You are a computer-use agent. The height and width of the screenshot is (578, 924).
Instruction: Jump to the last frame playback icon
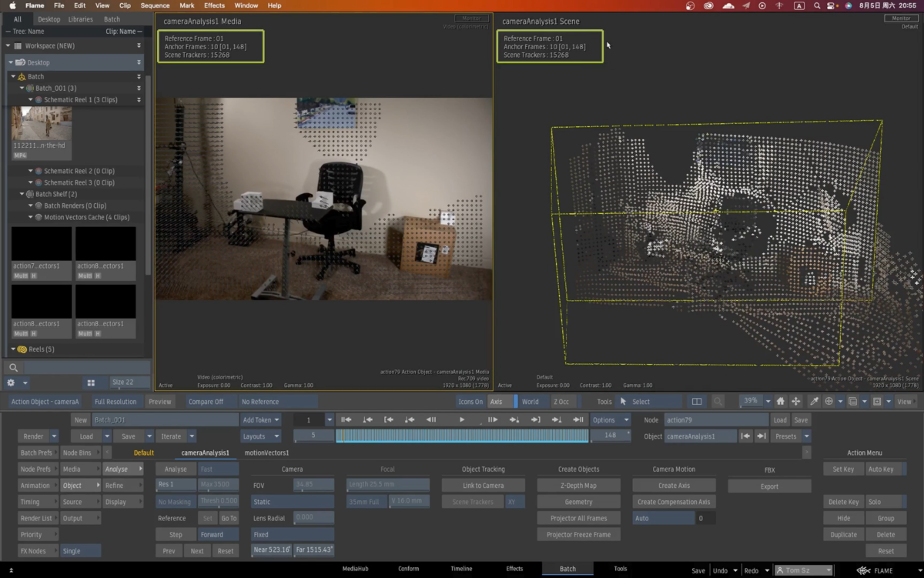pyautogui.click(x=578, y=419)
